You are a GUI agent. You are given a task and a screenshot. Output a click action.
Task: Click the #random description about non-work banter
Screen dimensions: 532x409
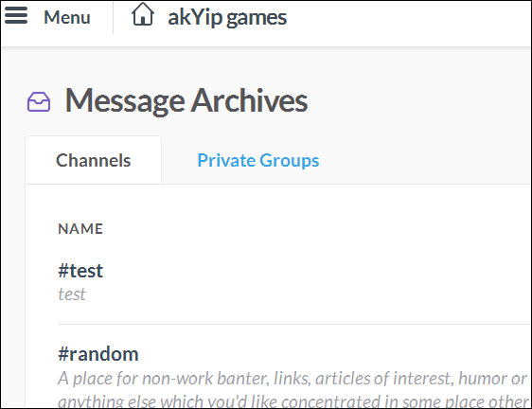(293, 390)
